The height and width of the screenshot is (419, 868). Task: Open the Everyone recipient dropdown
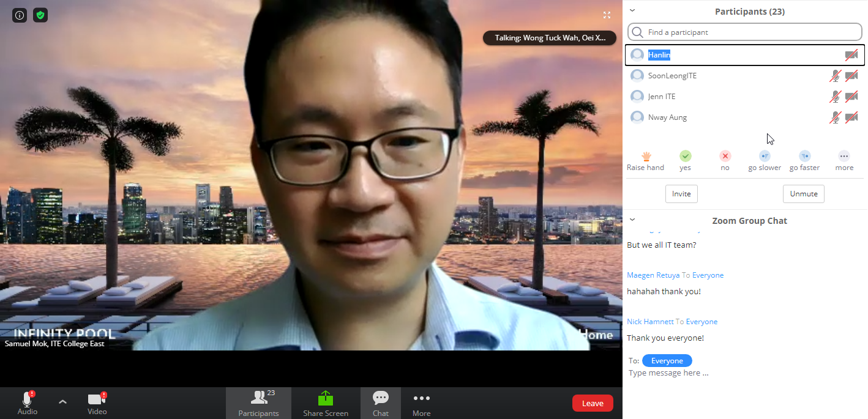tap(667, 361)
